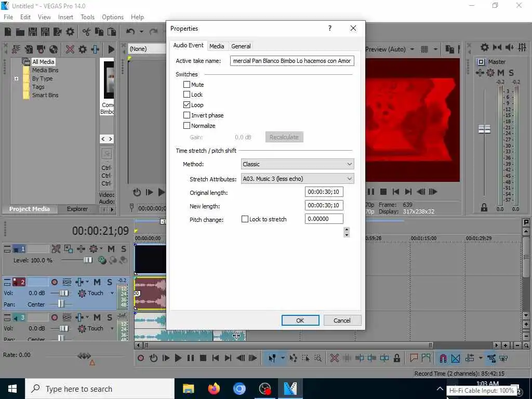Click the Invert phase icon on track 2
This screenshot has height=399, width=532.
pyautogui.click(x=67, y=282)
